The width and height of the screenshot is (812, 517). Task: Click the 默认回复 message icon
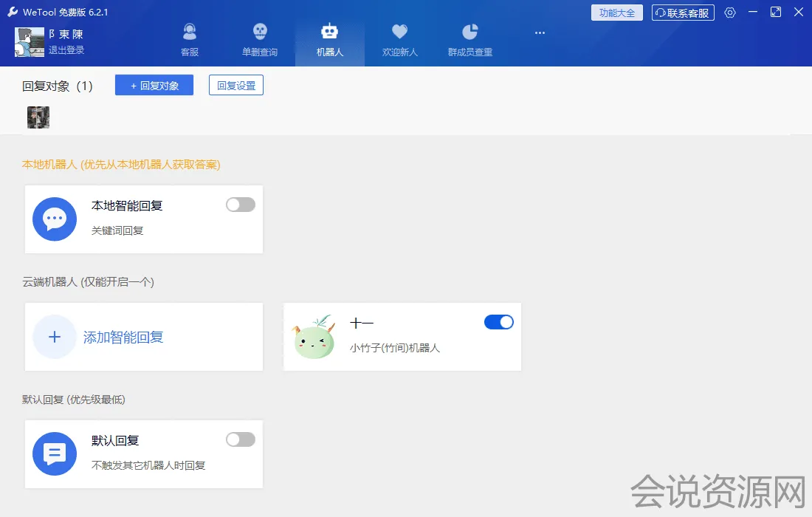point(55,454)
